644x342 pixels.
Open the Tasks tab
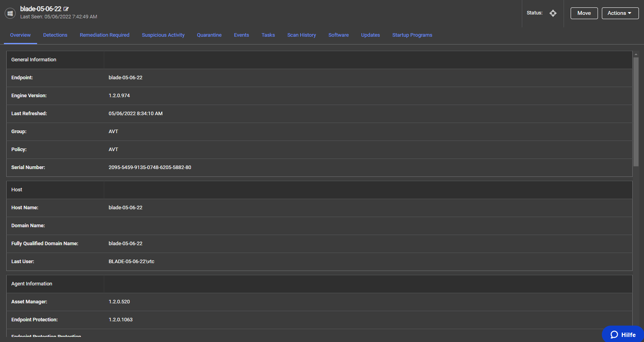pyautogui.click(x=268, y=35)
